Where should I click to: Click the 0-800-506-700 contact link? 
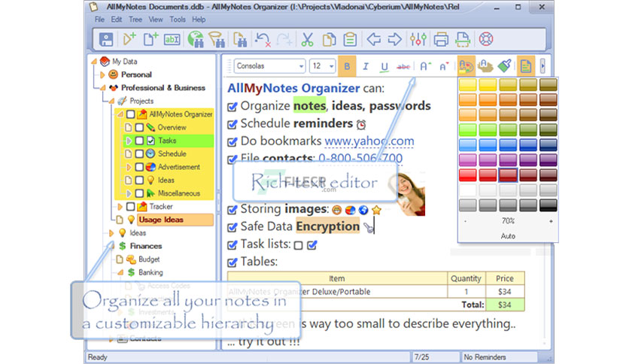tap(360, 158)
